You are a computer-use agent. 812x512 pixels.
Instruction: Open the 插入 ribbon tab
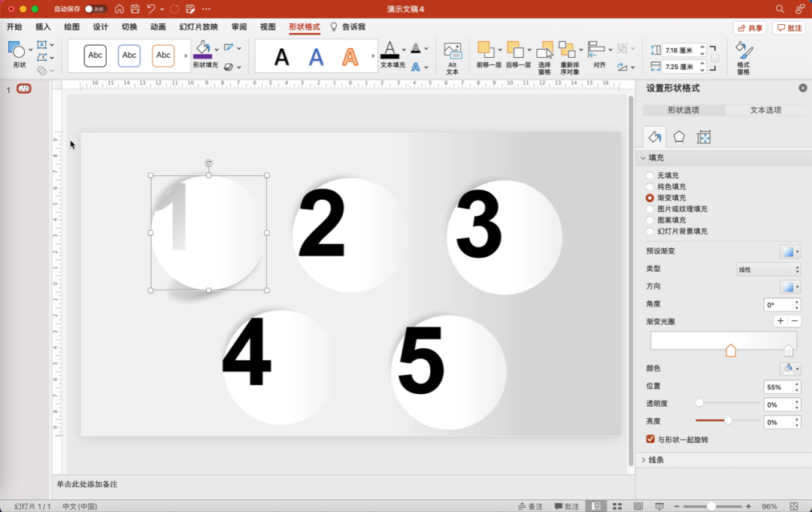(x=43, y=27)
